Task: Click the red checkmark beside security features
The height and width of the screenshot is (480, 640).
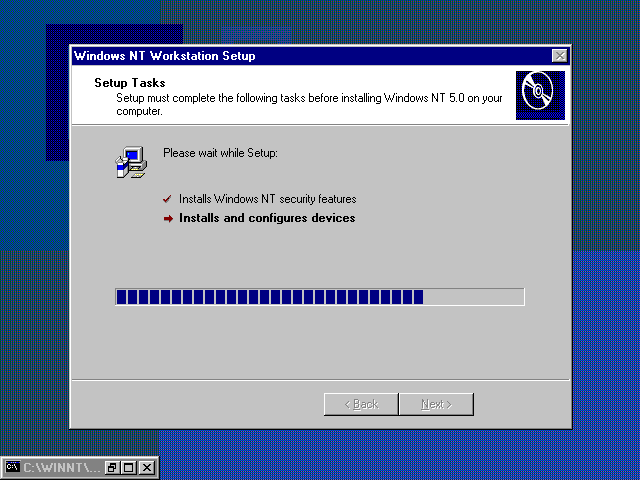Action: click(x=167, y=199)
